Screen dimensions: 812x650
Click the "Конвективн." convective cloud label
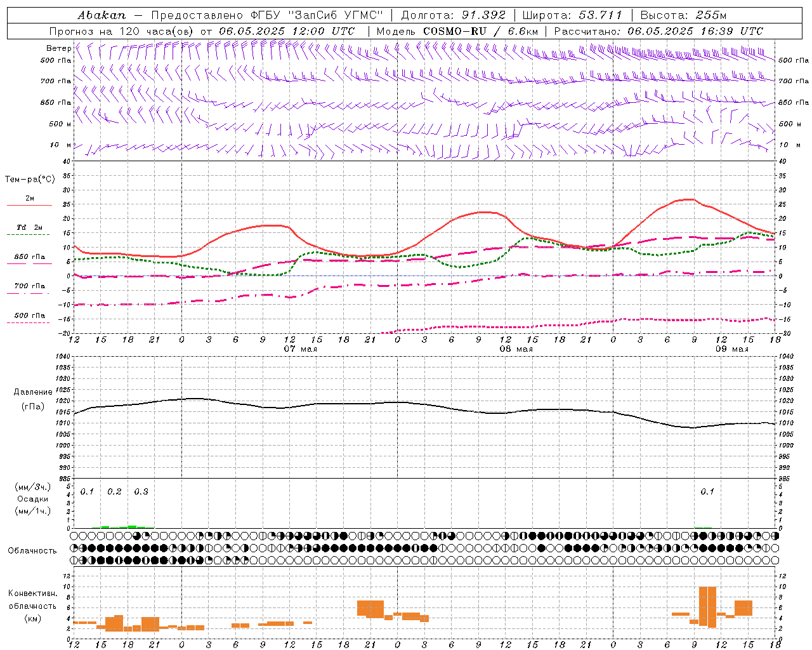32,594
